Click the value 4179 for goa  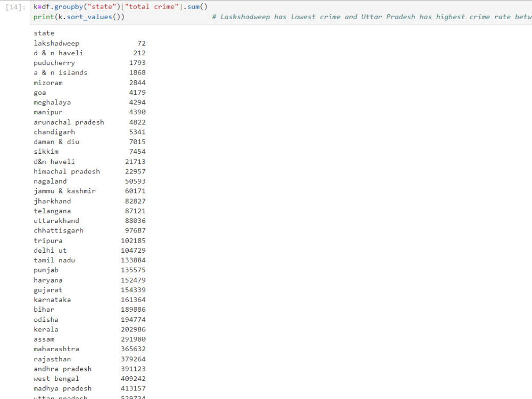pos(137,93)
